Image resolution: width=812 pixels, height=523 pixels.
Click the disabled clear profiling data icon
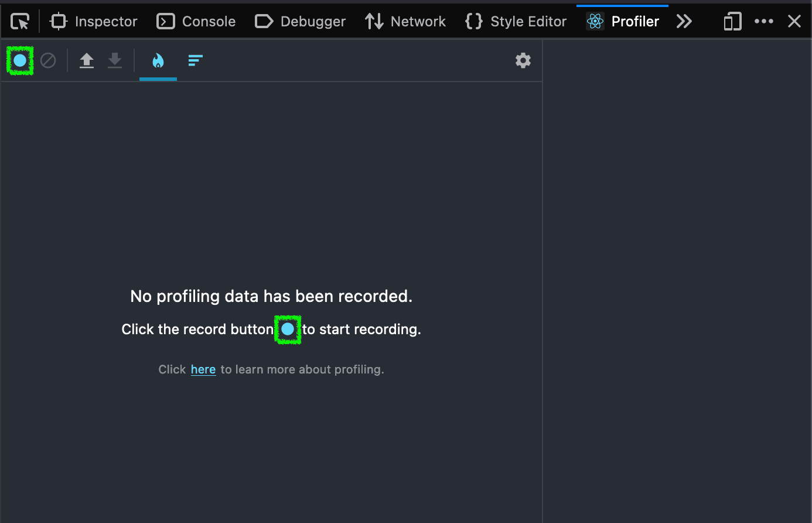pyautogui.click(x=48, y=60)
